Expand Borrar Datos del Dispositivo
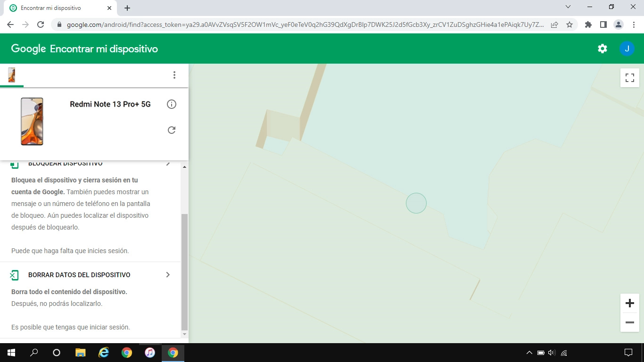 click(x=168, y=274)
